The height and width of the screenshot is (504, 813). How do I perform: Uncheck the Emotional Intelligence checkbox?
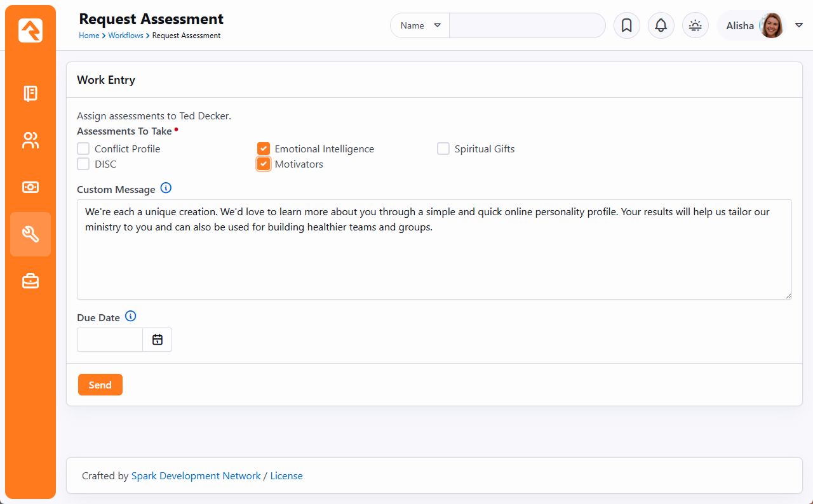[x=264, y=149]
